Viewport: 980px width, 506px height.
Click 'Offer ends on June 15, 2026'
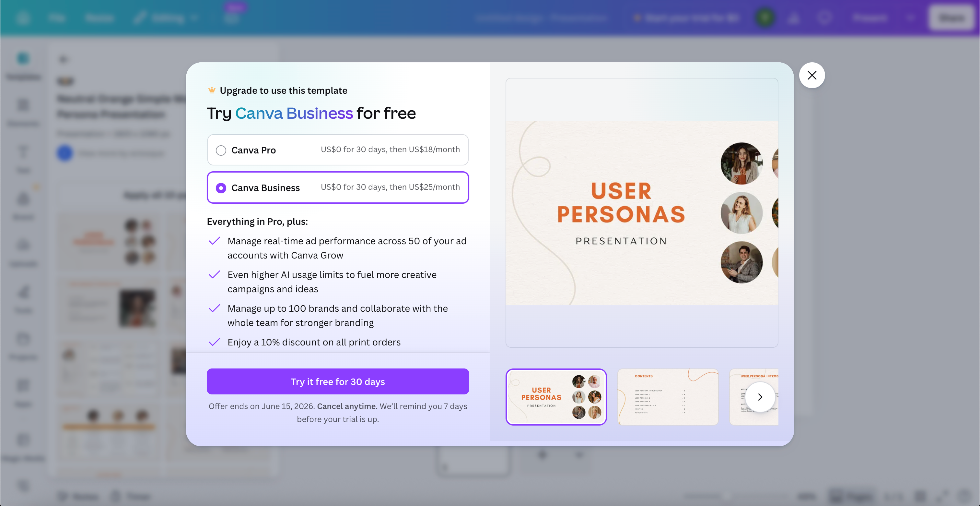coord(261,406)
